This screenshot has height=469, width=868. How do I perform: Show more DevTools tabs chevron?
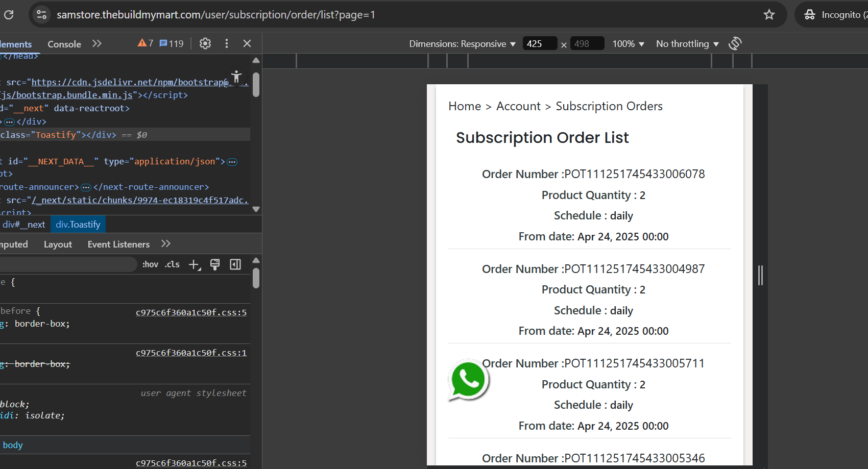(x=97, y=44)
